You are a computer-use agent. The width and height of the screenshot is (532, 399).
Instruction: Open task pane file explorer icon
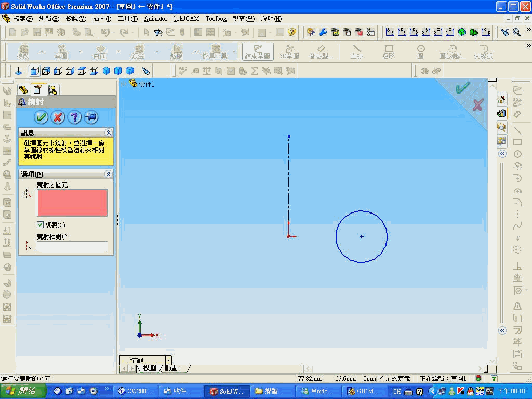coord(501,127)
